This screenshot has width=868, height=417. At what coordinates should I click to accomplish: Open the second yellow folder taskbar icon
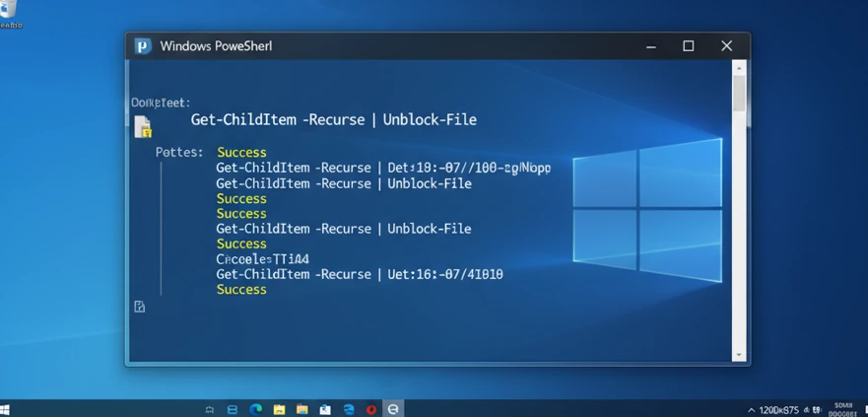(x=302, y=410)
